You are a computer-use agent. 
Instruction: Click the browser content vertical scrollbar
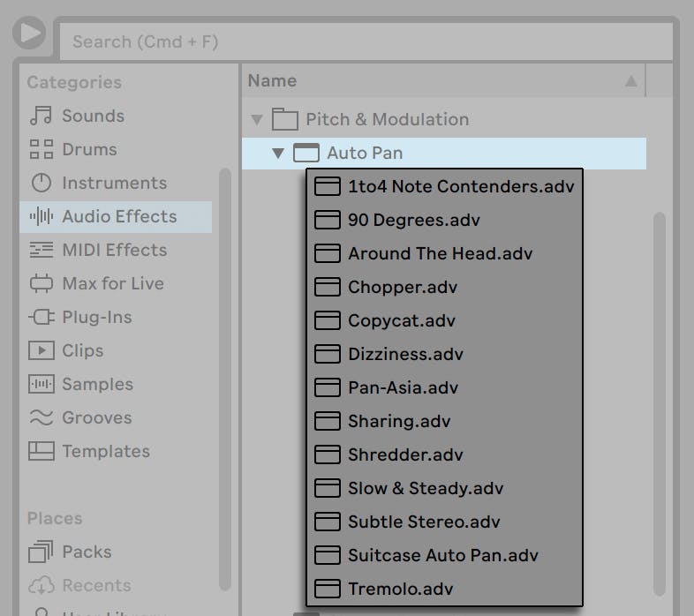[659, 397]
